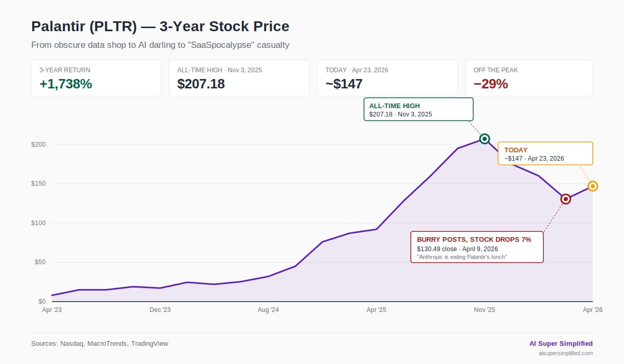Click the 3-Year Return stat card

(96, 78)
